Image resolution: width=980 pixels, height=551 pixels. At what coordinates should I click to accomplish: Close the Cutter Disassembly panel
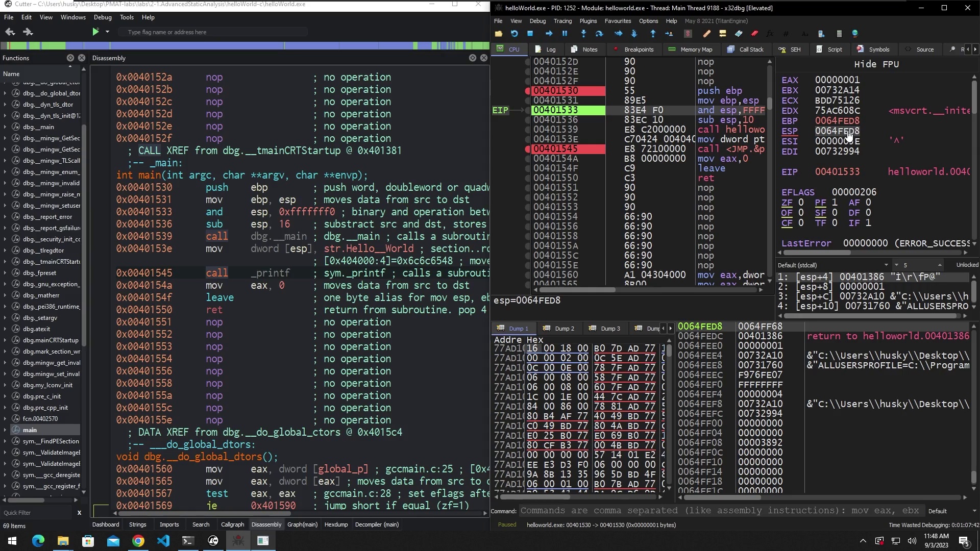484,58
